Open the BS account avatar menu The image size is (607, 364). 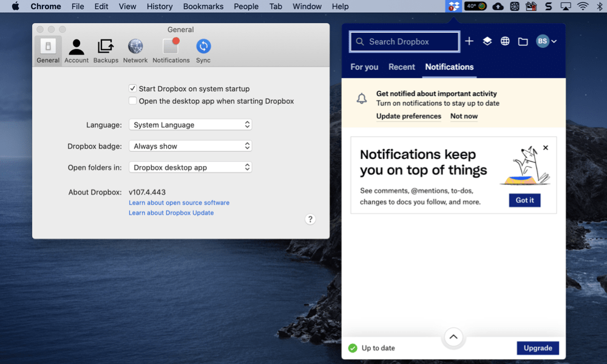(546, 41)
